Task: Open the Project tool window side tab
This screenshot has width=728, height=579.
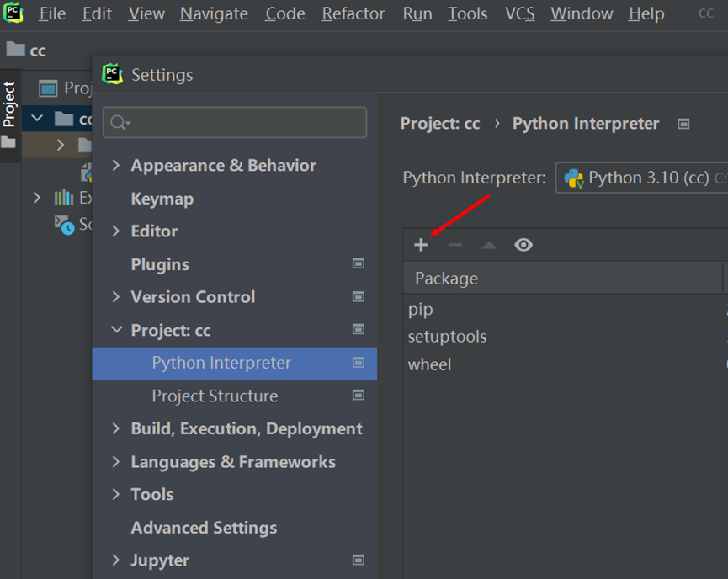Action: click(9, 104)
